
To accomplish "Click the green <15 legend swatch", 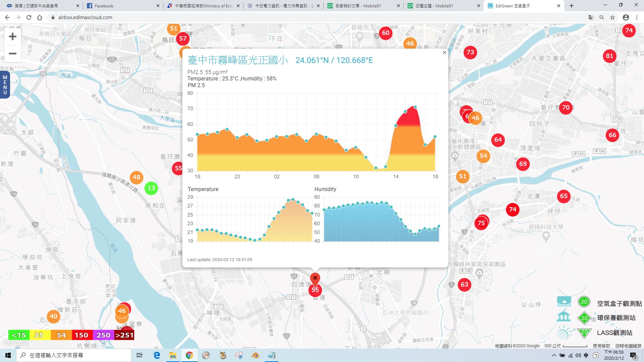I will coord(19,335).
